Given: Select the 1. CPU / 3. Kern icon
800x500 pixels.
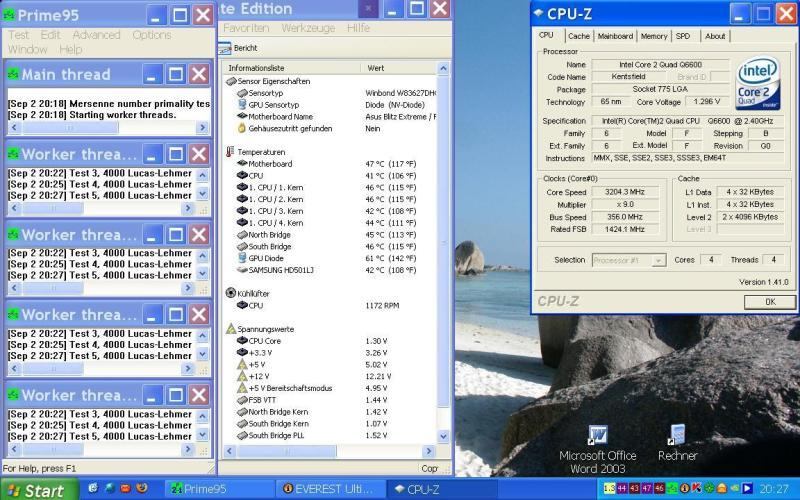Looking at the screenshot, I should [242, 211].
